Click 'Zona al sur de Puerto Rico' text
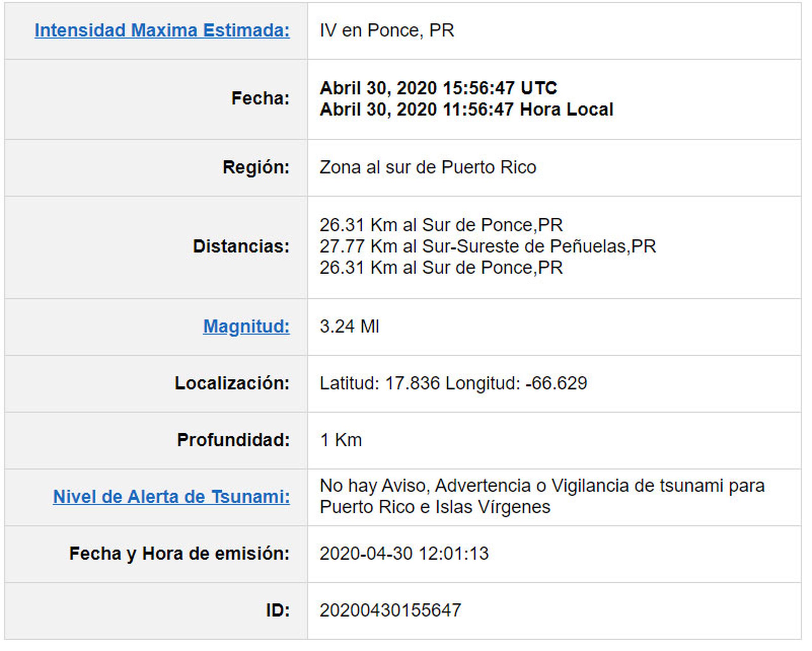 [428, 168]
